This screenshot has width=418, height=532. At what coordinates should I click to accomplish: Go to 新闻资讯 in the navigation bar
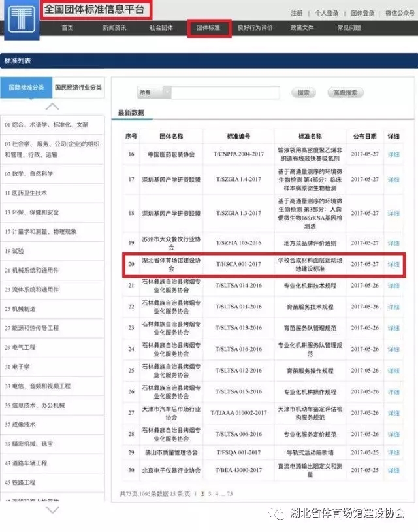[114, 28]
